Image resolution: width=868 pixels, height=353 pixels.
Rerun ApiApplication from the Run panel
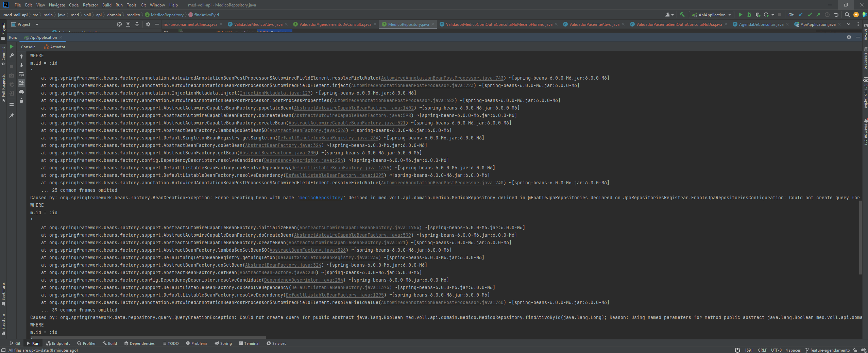(12, 47)
